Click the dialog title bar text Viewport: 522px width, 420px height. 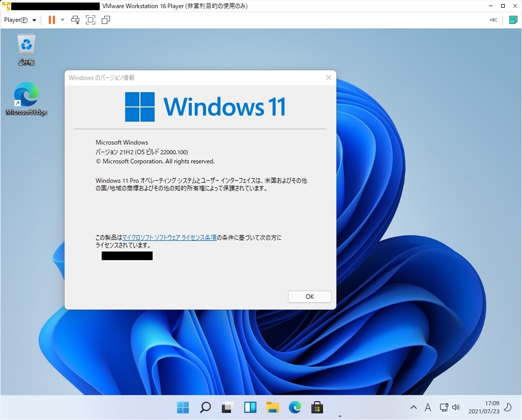click(x=101, y=78)
